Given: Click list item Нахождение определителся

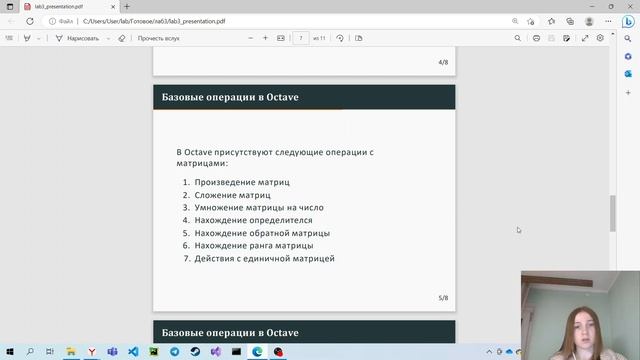Looking at the screenshot, I should coord(253,220).
